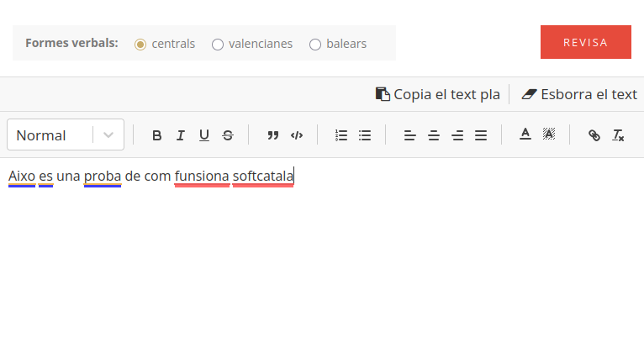Apply italic formatting to text
This screenshot has height=364, width=644.
[x=180, y=135]
